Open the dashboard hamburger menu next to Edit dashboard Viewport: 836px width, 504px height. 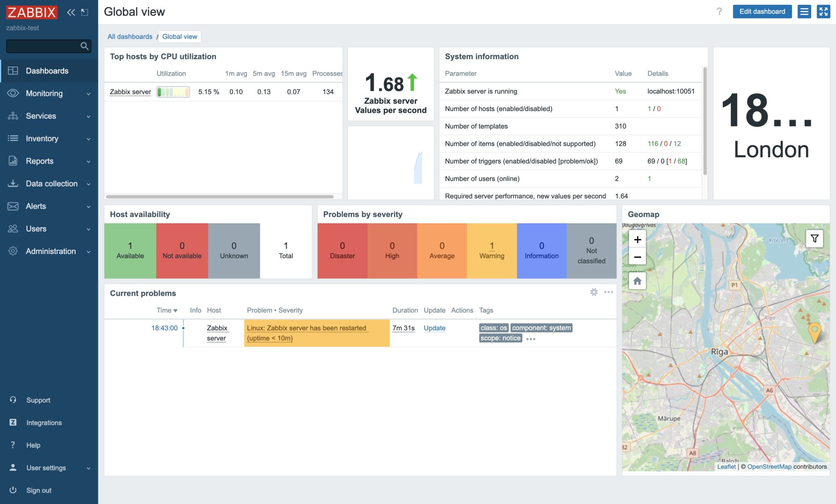click(x=804, y=11)
